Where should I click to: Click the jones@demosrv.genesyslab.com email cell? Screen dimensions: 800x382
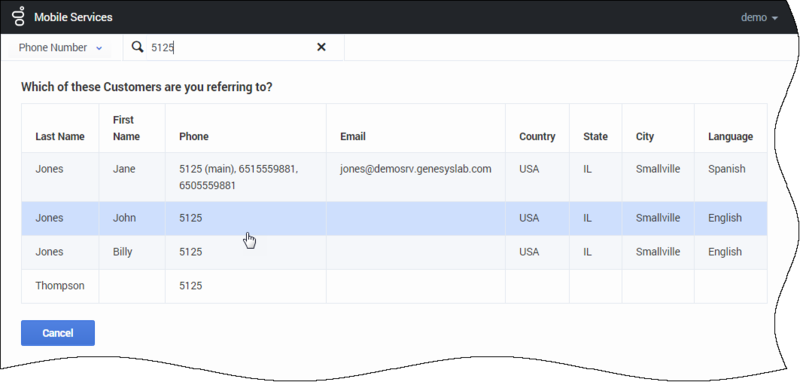point(416,169)
